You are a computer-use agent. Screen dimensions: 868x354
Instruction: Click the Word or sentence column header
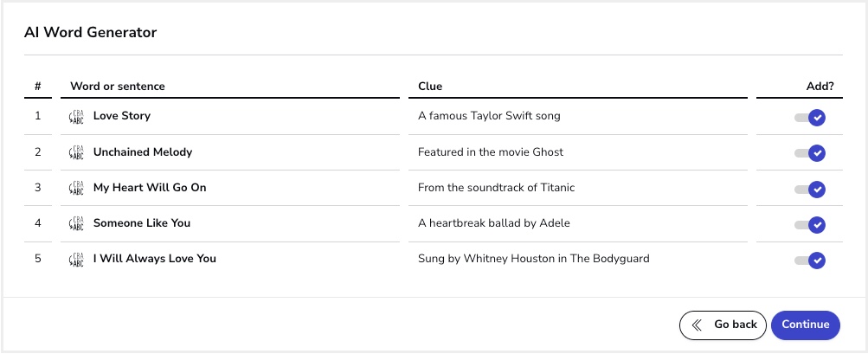[x=118, y=87]
